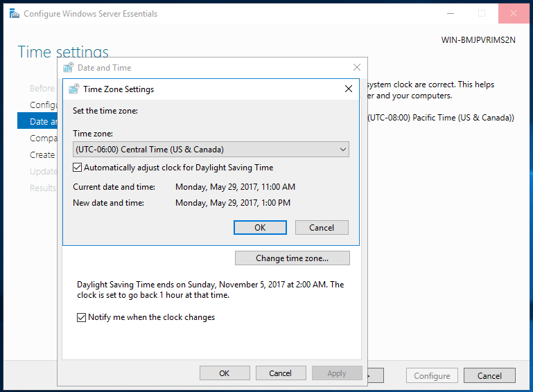Click Cancel in the Date and Time dialog
The image size is (533, 392).
coord(281,373)
